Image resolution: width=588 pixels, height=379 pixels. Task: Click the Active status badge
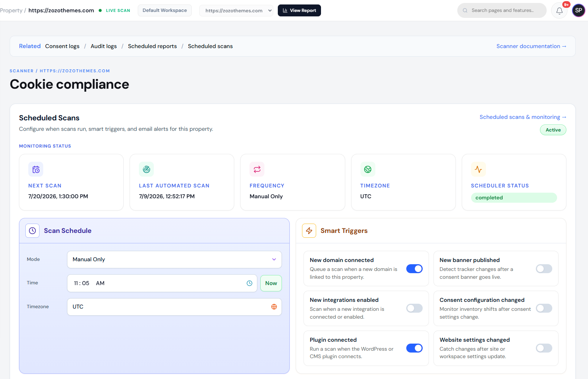pyautogui.click(x=553, y=130)
